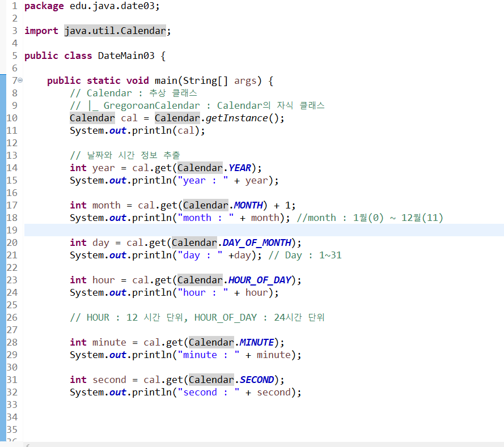Click the string "minute : " on line 29
The image size is (504, 447).
pos(209,355)
